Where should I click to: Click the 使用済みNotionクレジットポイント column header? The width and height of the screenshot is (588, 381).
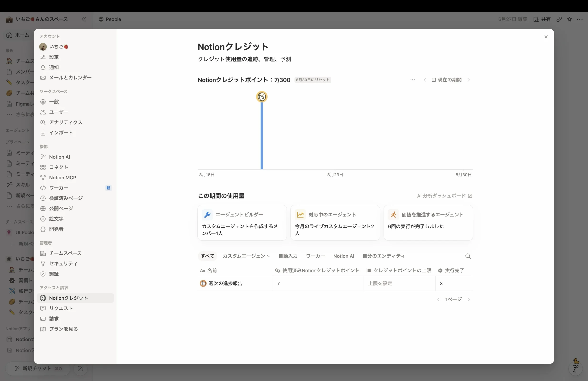coord(317,271)
